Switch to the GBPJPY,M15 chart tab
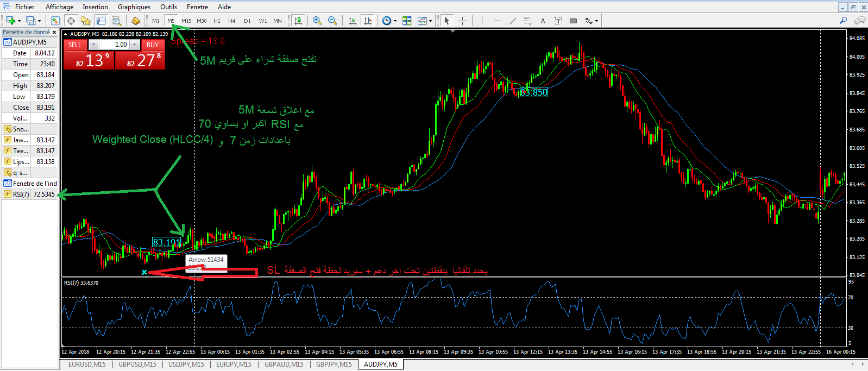This screenshot has width=868, height=371. click(x=334, y=364)
